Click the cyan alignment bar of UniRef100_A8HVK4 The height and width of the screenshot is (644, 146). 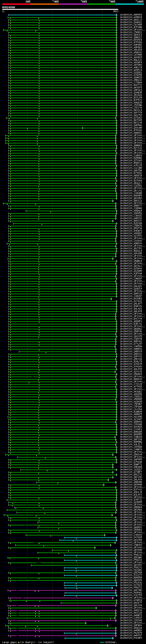pyautogui.click(x=63, y=15)
